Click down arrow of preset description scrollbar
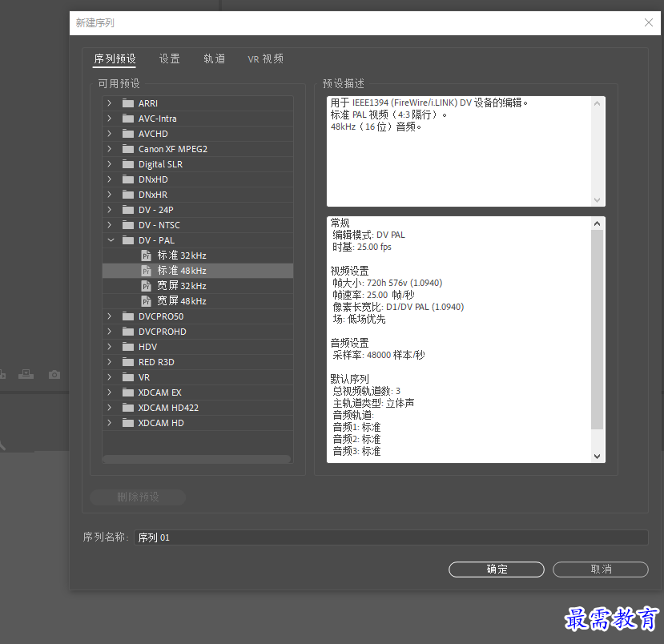The height and width of the screenshot is (644, 664). (x=597, y=199)
